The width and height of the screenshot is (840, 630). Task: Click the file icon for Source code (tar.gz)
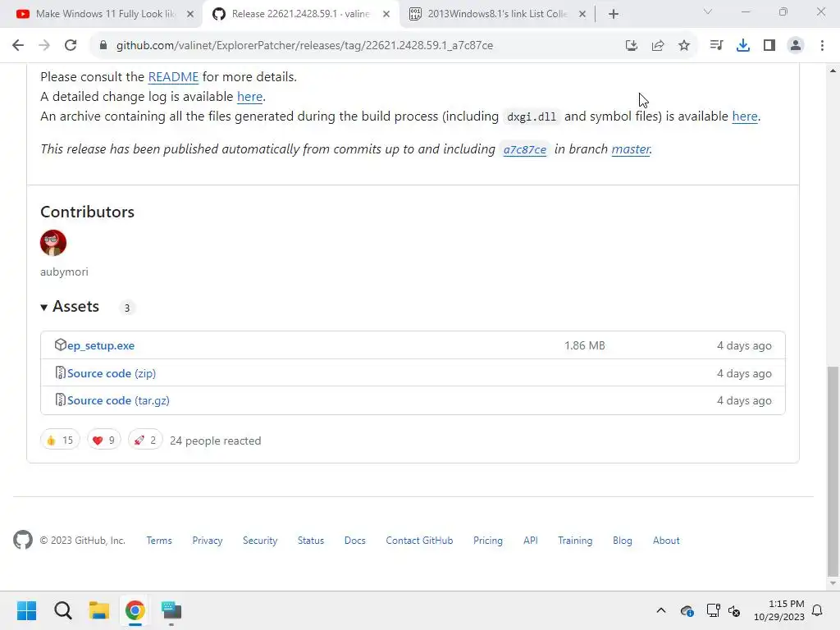pos(60,399)
